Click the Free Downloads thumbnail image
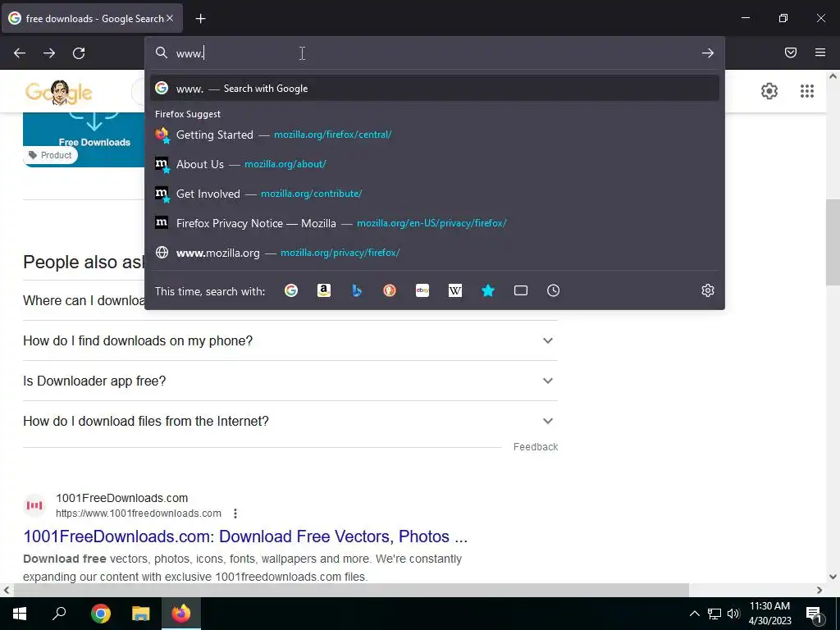 (84, 139)
